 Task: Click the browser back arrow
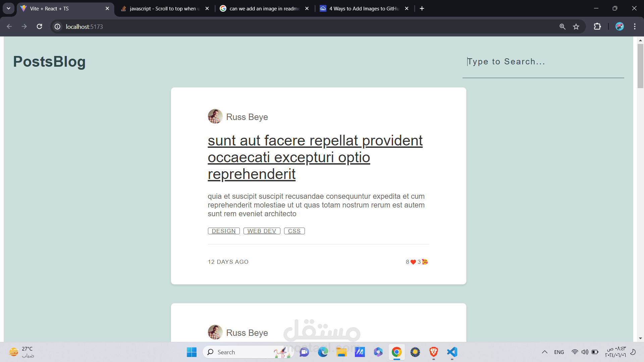click(x=9, y=26)
